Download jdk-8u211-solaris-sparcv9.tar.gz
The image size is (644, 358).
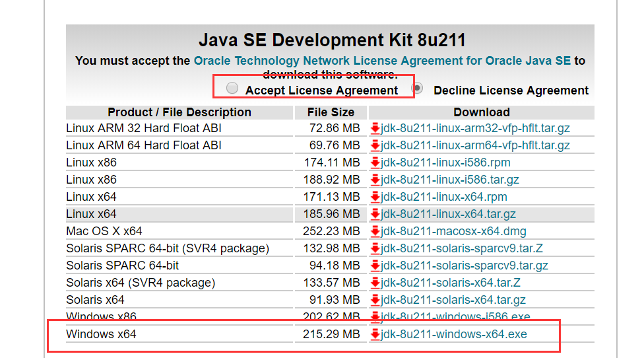[465, 266]
